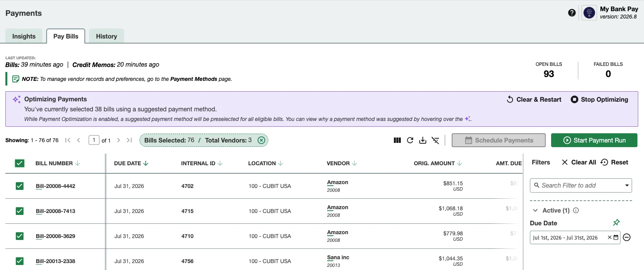Remove the Due Date filter minus icon
644x270 pixels.
(627, 237)
